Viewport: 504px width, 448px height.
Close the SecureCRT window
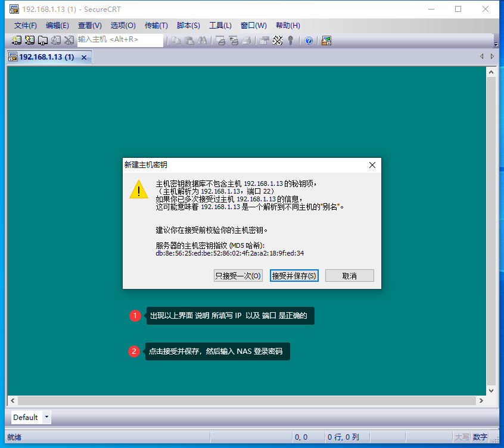[486, 9]
